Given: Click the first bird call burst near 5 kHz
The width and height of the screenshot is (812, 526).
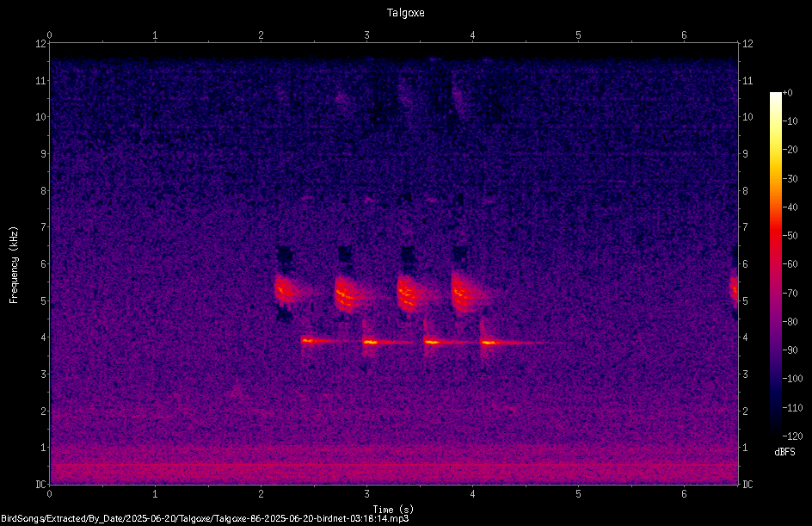Looking at the screenshot, I should (285, 290).
